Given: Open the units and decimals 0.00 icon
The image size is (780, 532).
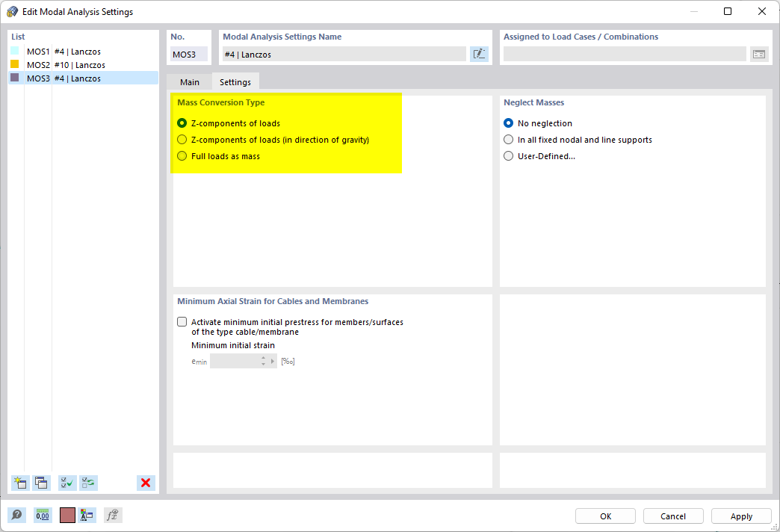Looking at the screenshot, I should 43,515.
